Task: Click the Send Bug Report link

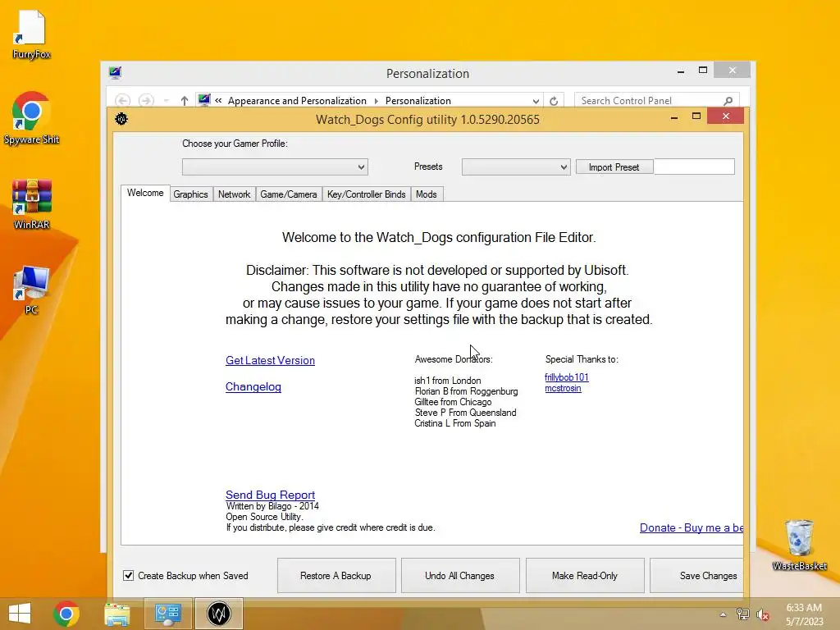Action: pyautogui.click(x=270, y=495)
